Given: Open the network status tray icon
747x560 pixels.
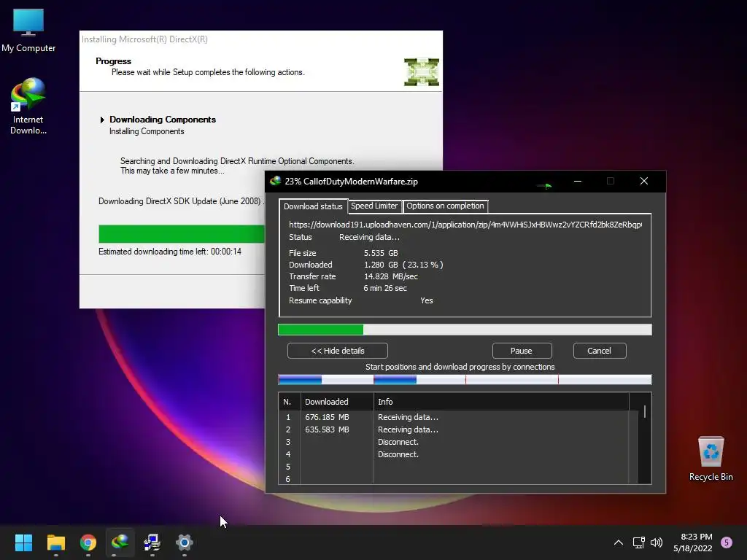Looking at the screenshot, I should 638,542.
